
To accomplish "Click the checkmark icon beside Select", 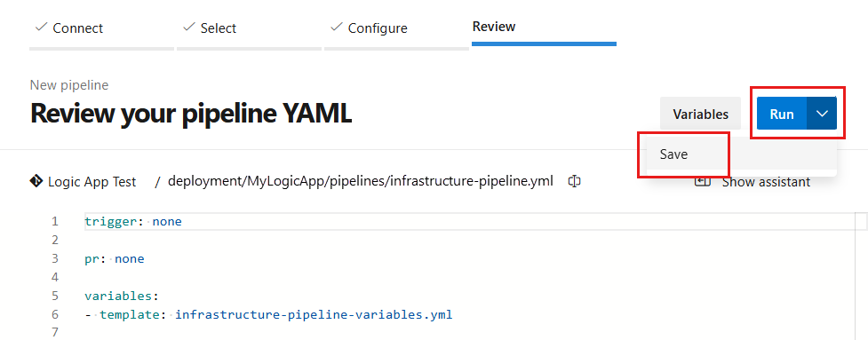I will click(x=188, y=28).
